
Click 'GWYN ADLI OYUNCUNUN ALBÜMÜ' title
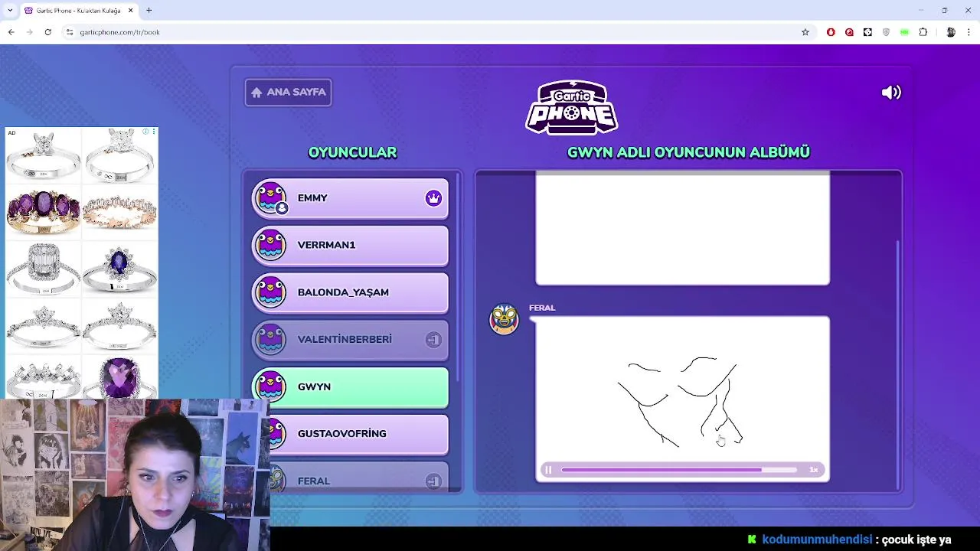click(x=688, y=152)
